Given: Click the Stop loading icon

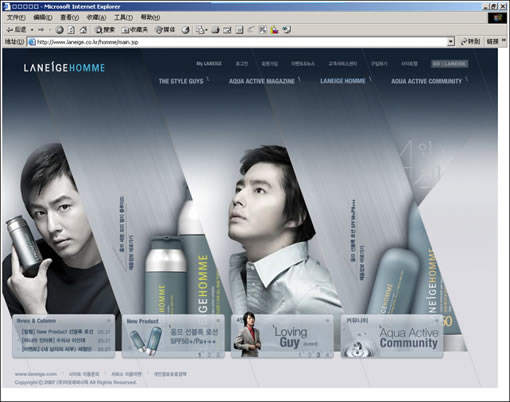Looking at the screenshot, I should click(59, 30).
